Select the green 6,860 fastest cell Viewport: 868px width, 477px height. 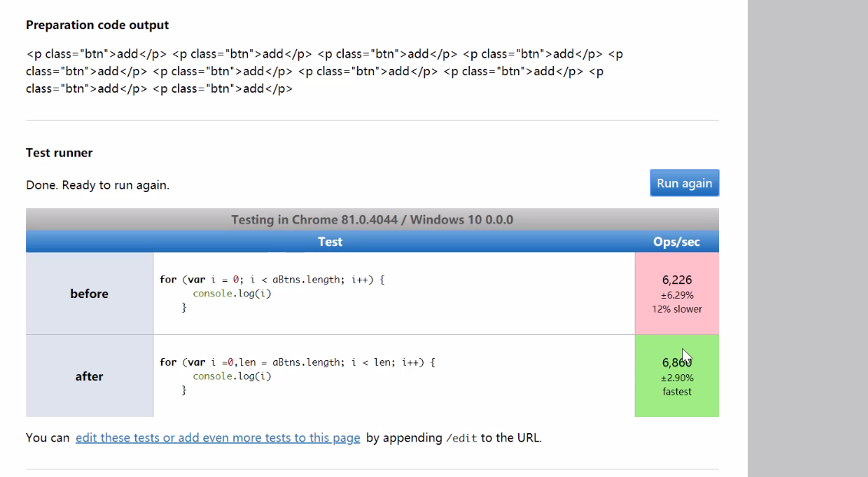coord(677,376)
